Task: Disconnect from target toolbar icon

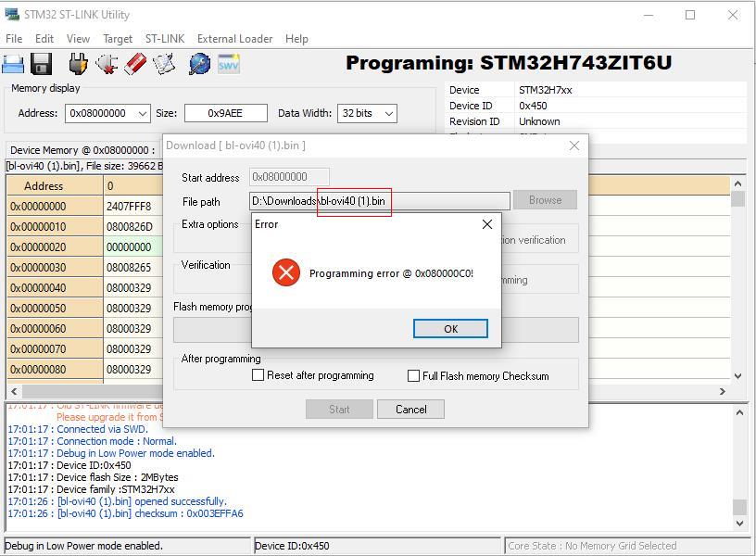Action: tap(107, 64)
